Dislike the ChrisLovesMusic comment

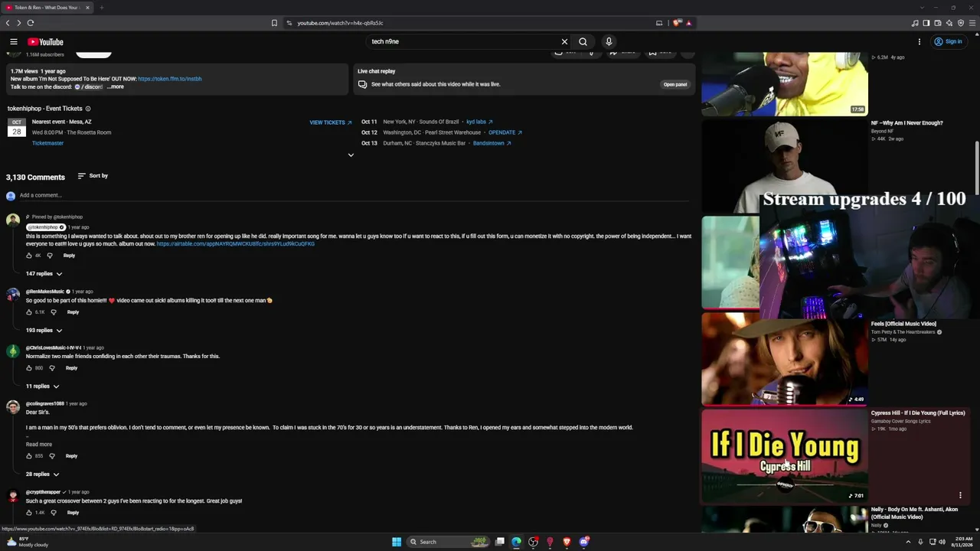pos(51,368)
